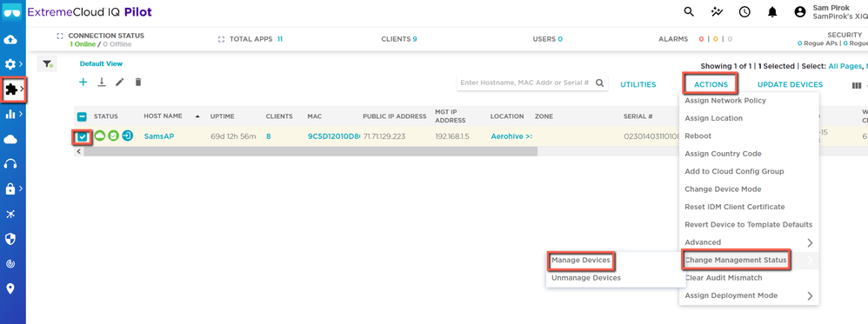Choose Change Device Mode
Screen dimensions: 868x324
[x=723, y=189]
